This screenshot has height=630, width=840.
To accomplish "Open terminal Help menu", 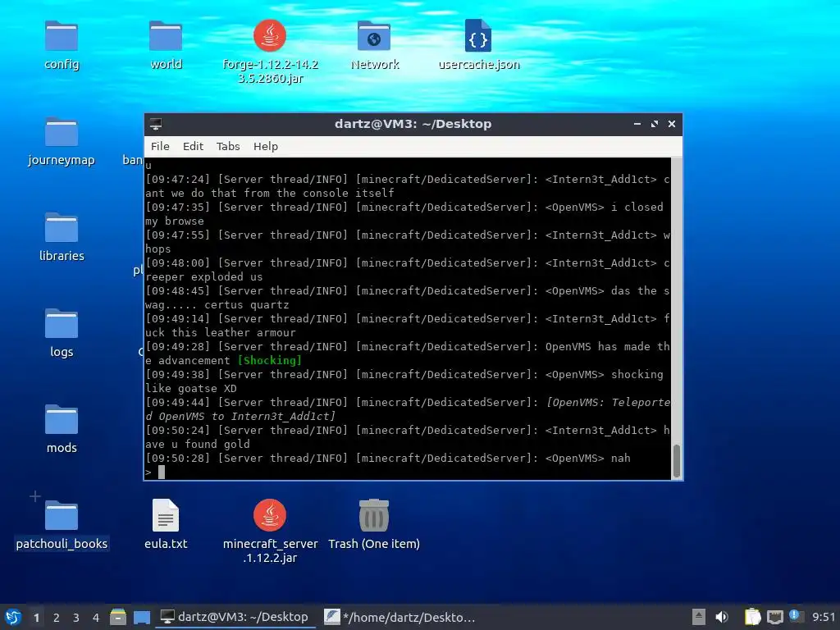I will [266, 146].
